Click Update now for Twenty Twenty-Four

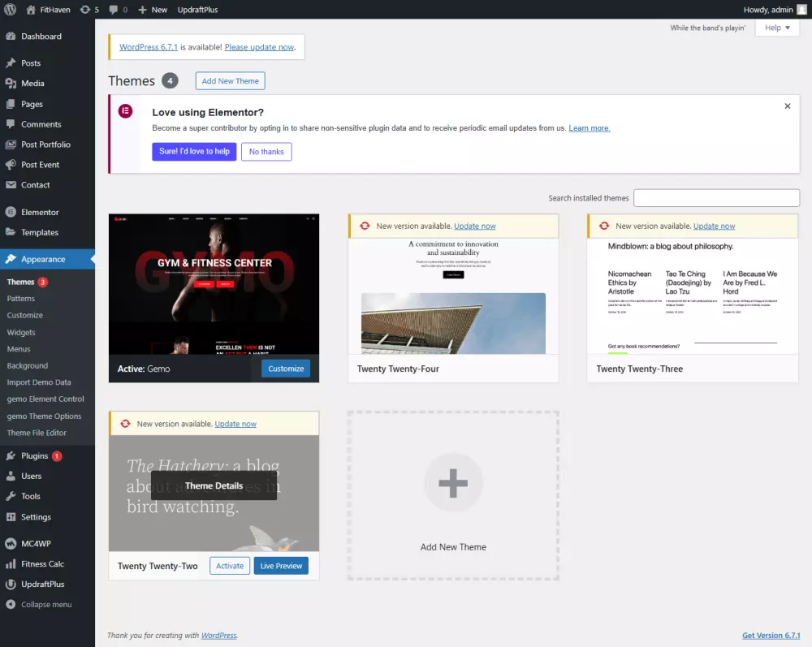point(475,226)
